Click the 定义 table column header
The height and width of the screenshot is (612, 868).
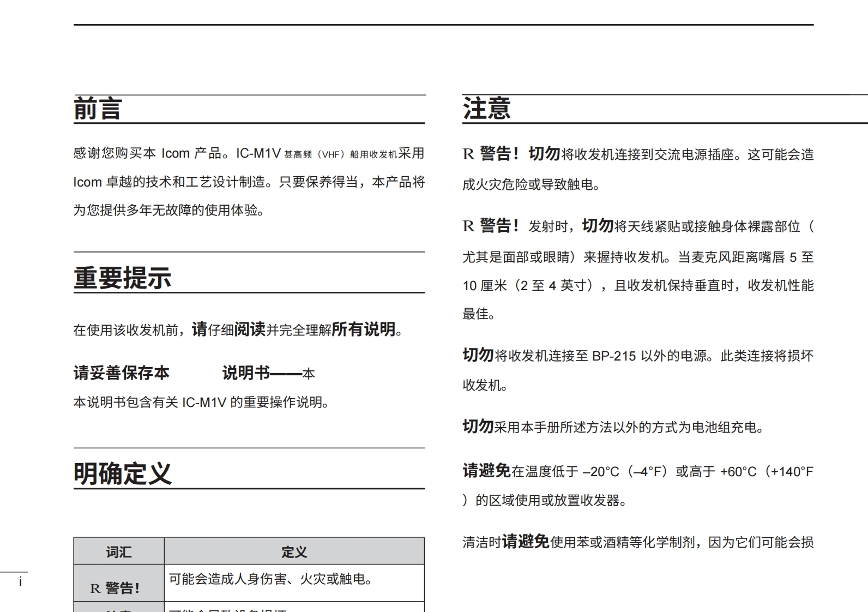(294, 552)
